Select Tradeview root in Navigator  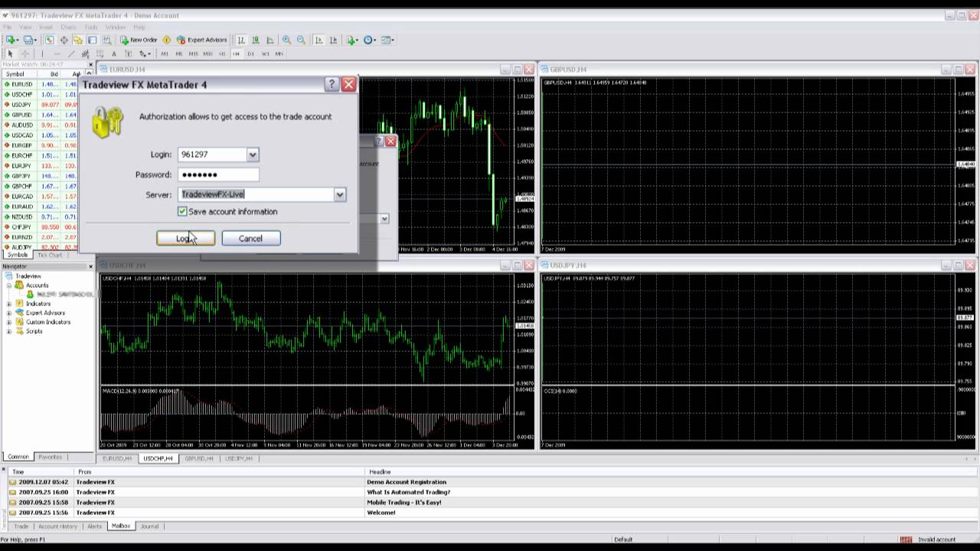coord(28,275)
